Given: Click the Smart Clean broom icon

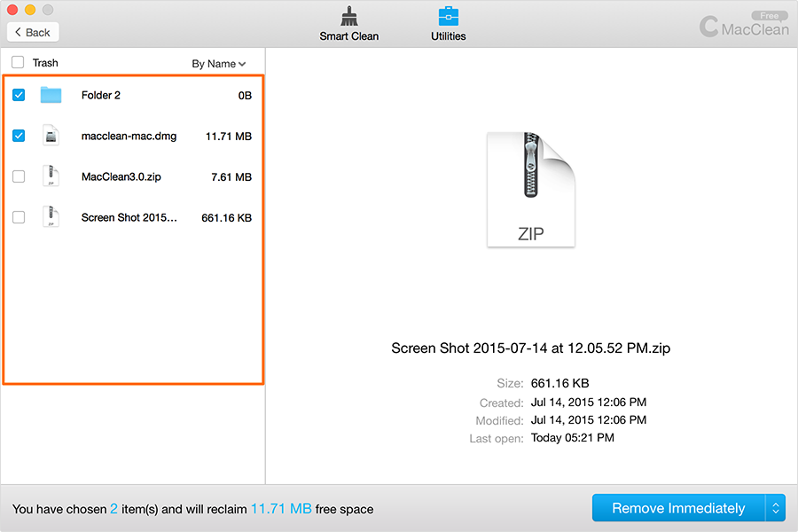Looking at the screenshot, I should click(348, 17).
